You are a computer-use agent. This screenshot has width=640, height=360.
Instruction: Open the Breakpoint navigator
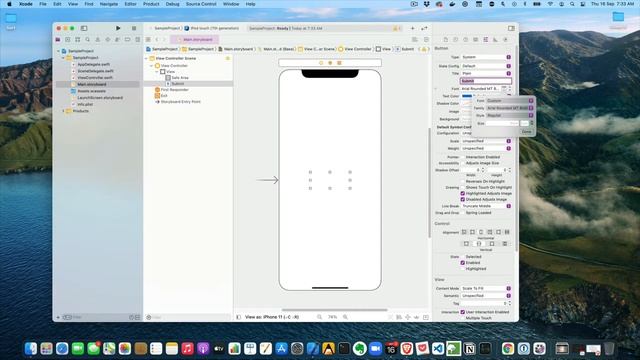point(127,40)
